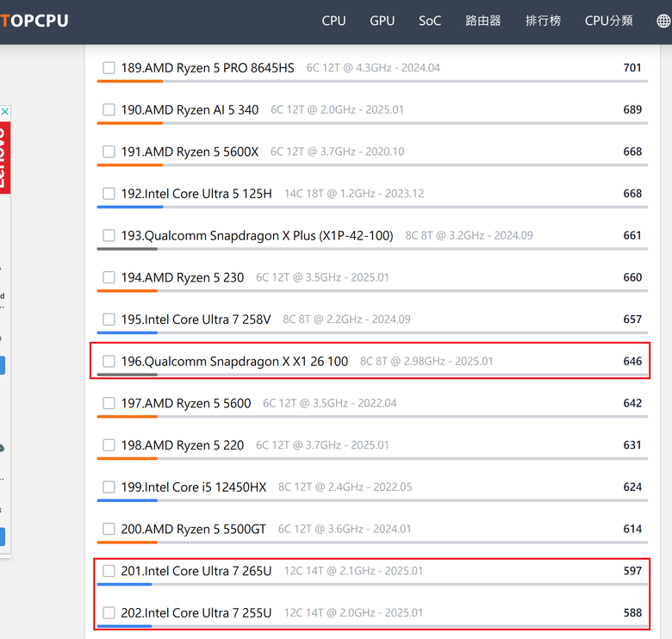Open 189.AMD Ryzen 5 PRO 8645HS link

208,68
